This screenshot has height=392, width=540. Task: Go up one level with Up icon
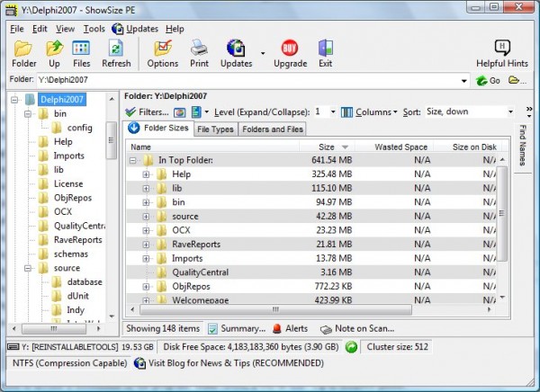tap(54, 53)
